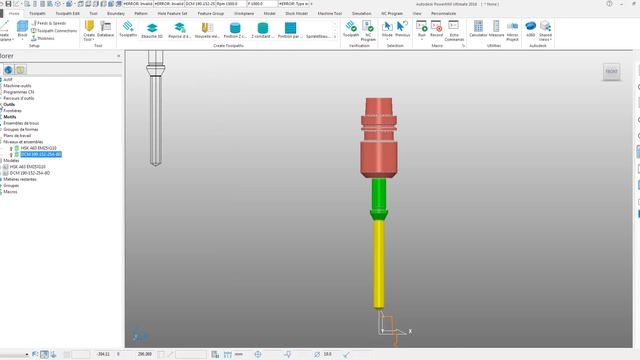Select the Z constant toolpath strategy
Image resolution: width=640 pixels, height=360 pixels.
263,30
